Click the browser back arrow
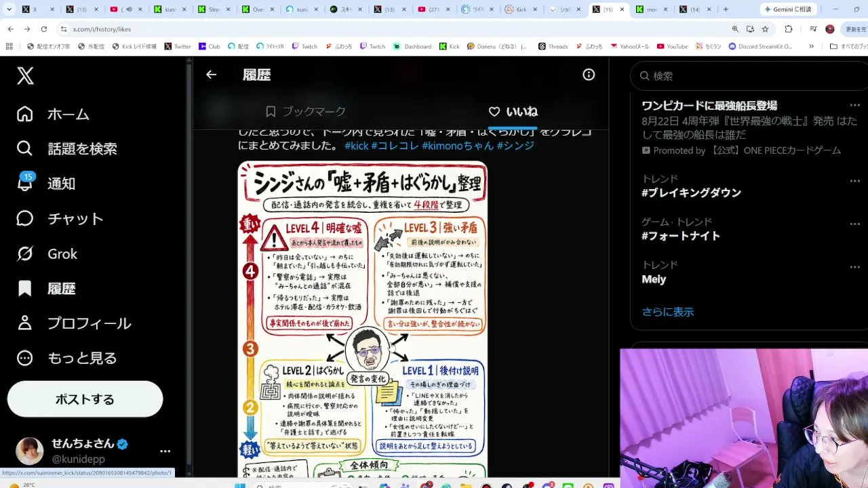 pyautogui.click(x=10, y=29)
